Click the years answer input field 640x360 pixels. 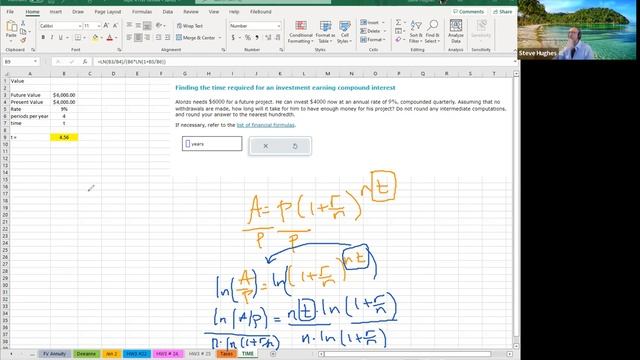pos(212,144)
